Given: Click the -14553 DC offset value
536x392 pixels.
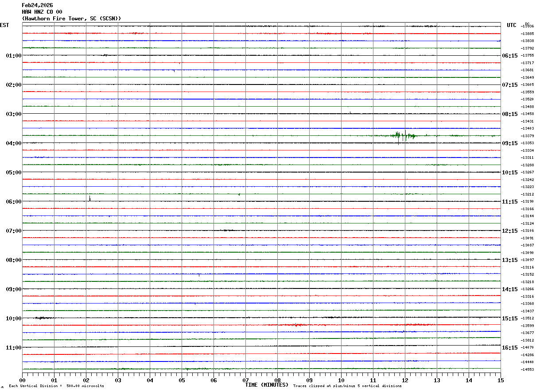Looking at the screenshot, I should [528, 369].
